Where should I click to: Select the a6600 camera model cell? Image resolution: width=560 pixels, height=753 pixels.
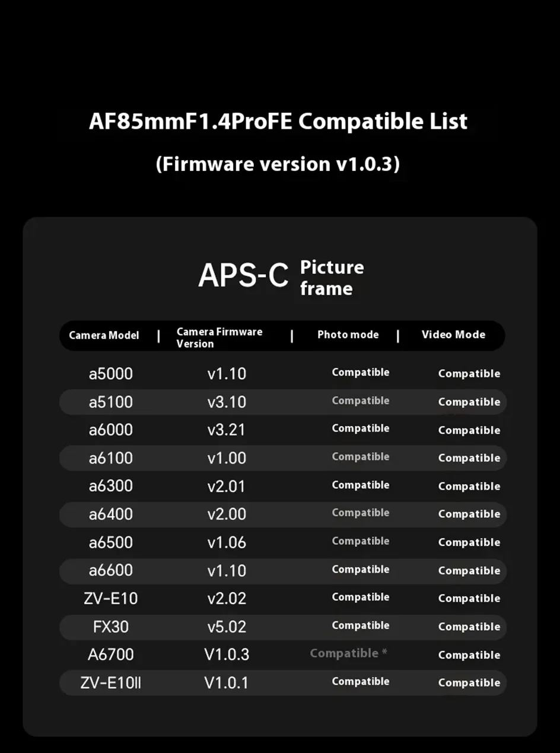[111, 571]
